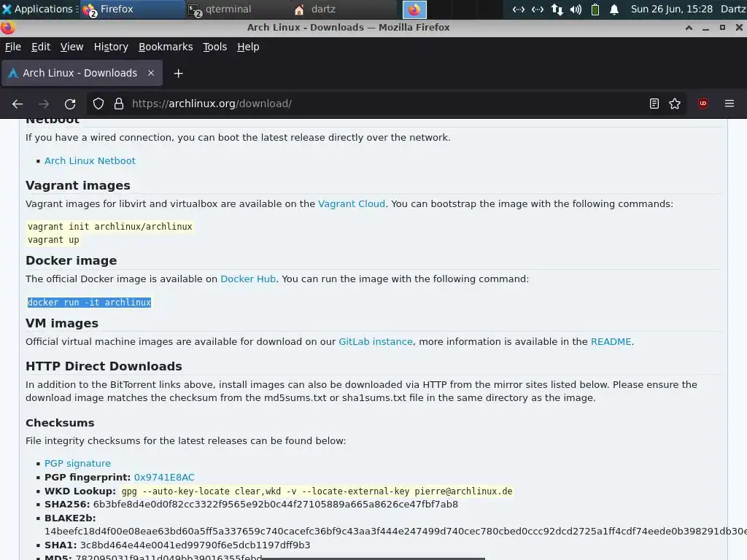Image resolution: width=747 pixels, height=560 pixels.
Task: Click the 'vagrant init archlinux/archlinux' command text
Action: click(x=109, y=227)
